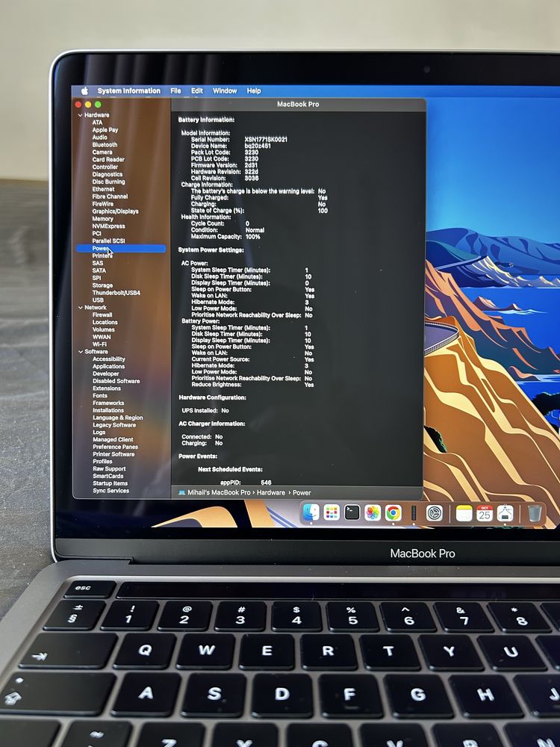Select Locations under Network

[105, 322]
